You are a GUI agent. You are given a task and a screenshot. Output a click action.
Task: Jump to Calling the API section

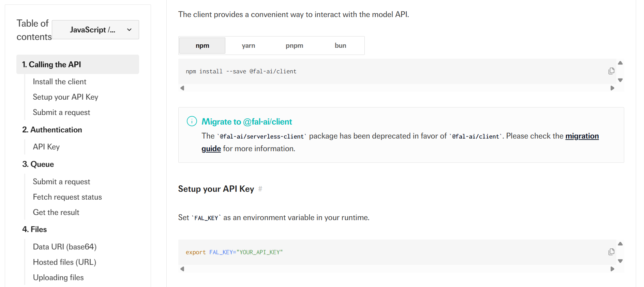(x=51, y=64)
